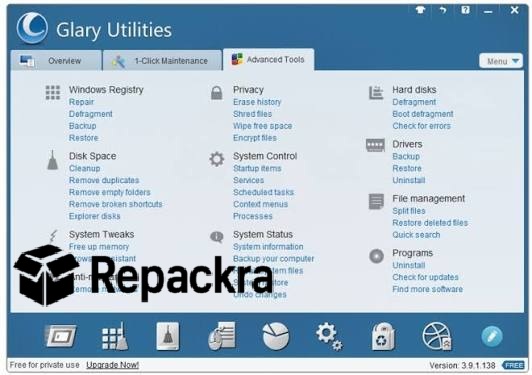532x375 pixels.
Task: Click Wipe free space link
Action: pyautogui.click(x=263, y=126)
